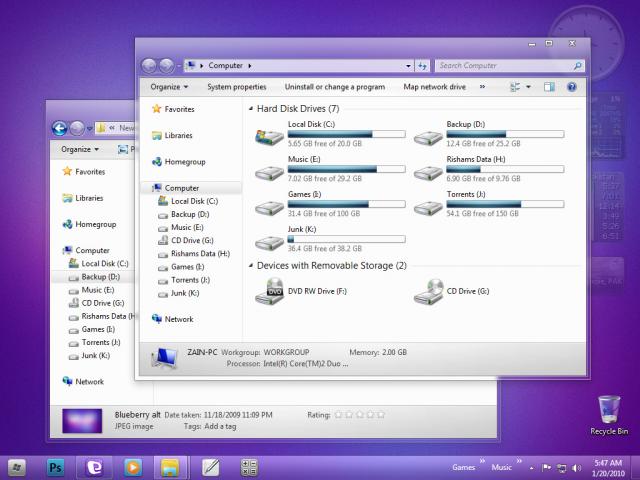The height and width of the screenshot is (480, 640).
Task: Click the calculator icon on taskbar
Action: click(x=249, y=467)
